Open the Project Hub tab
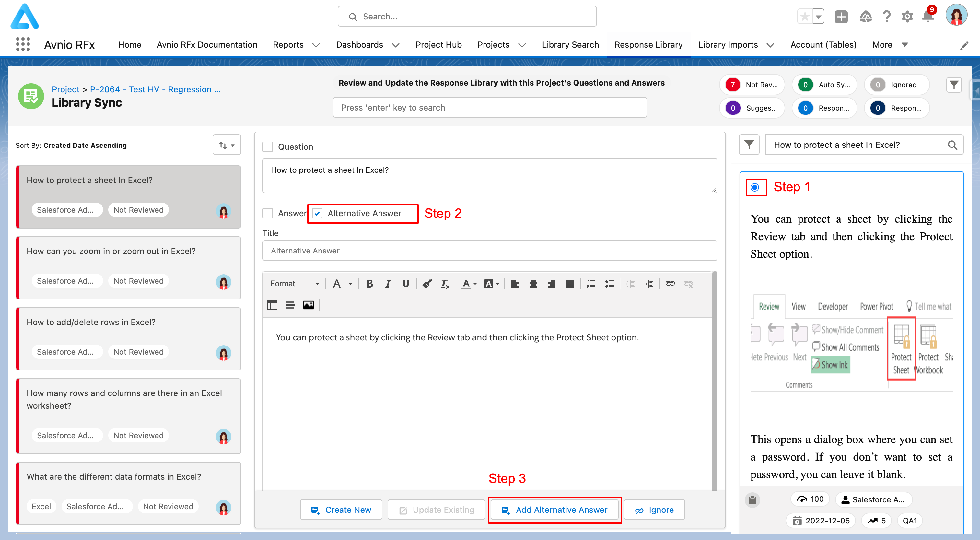 438,44
